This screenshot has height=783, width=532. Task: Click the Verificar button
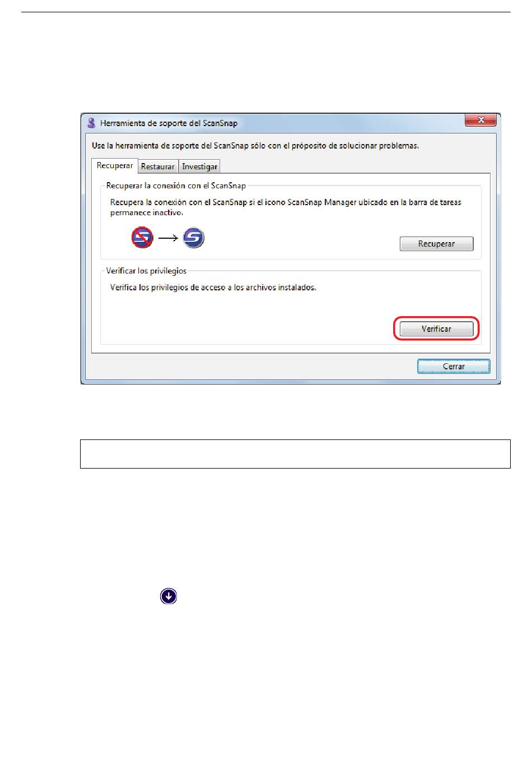pyautogui.click(x=436, y=329)
